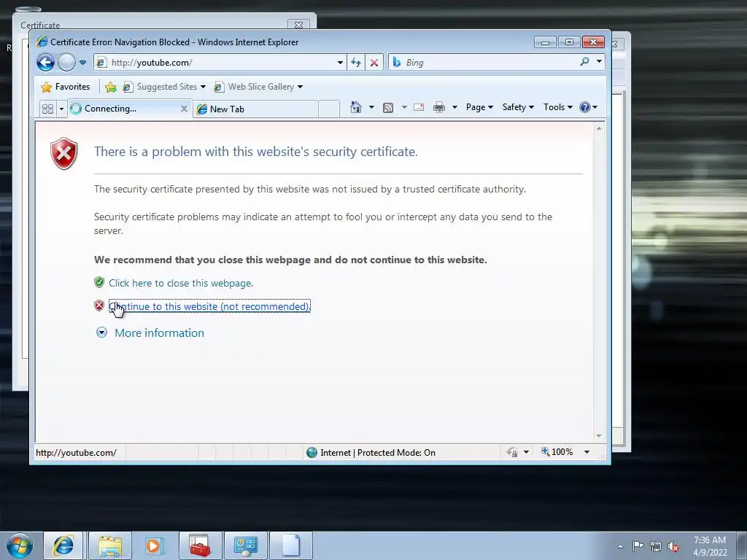
Task: Expand the zoom level dropdown arrow
Action: [x=587, y=452]
